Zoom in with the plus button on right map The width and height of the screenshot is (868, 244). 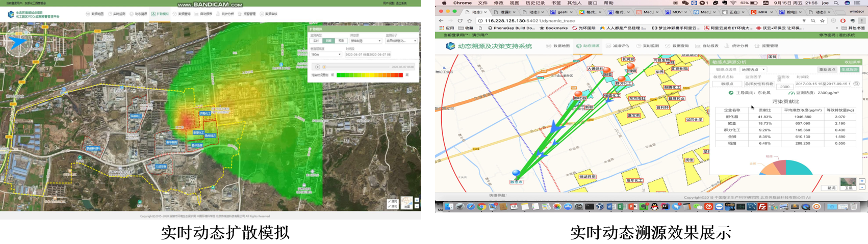[862, 181]
